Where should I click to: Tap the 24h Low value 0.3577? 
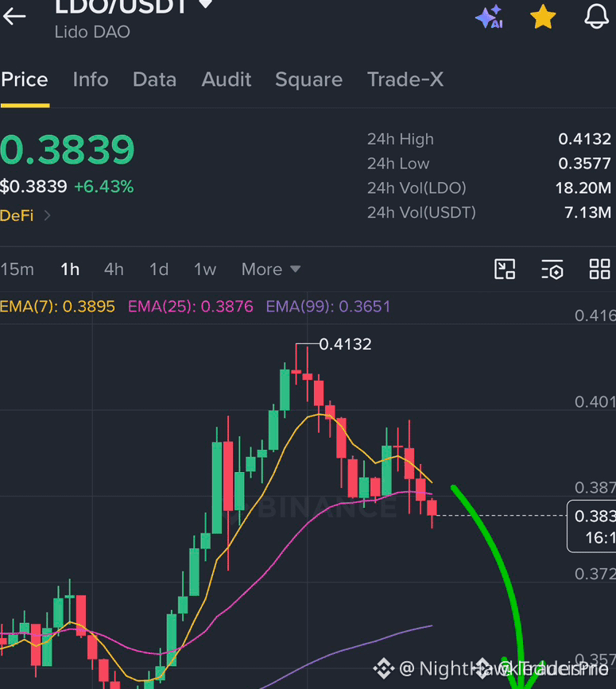click(584, 164)
